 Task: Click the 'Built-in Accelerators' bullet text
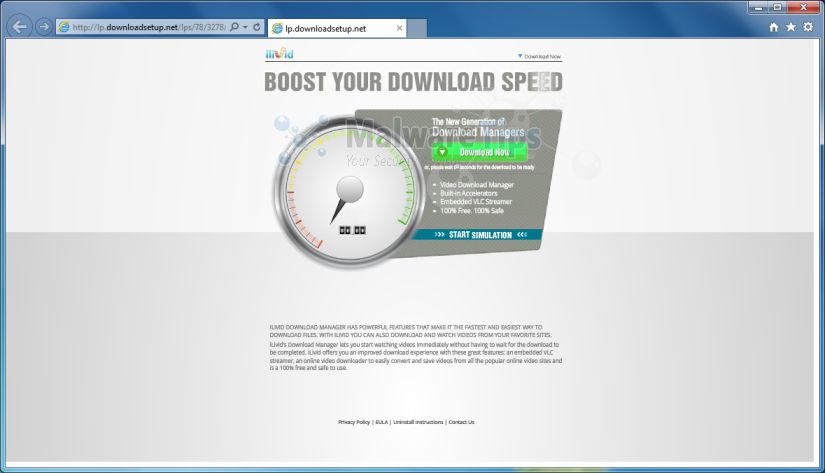click(469, 193)
